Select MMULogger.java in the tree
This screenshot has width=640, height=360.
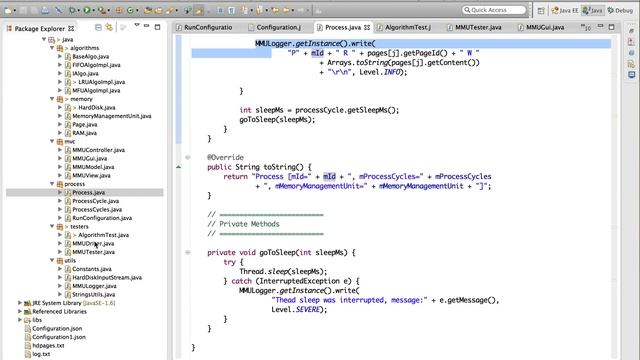tap(94, 286)
